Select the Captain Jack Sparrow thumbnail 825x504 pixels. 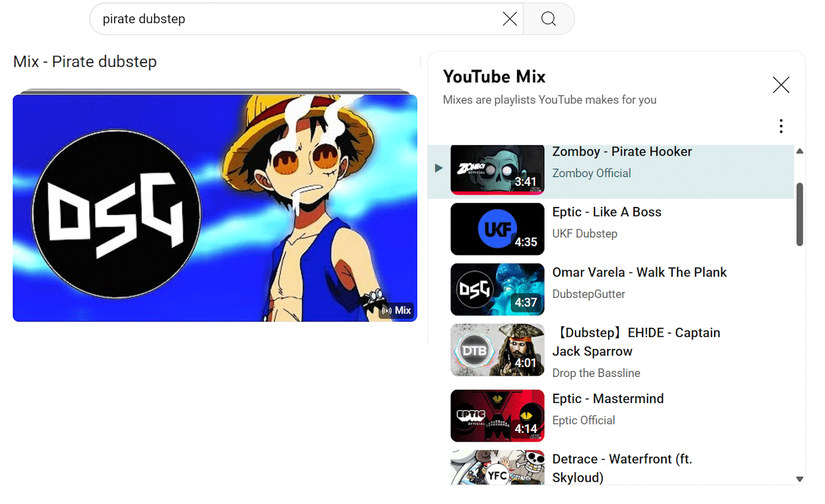click(x=497, y=350)
